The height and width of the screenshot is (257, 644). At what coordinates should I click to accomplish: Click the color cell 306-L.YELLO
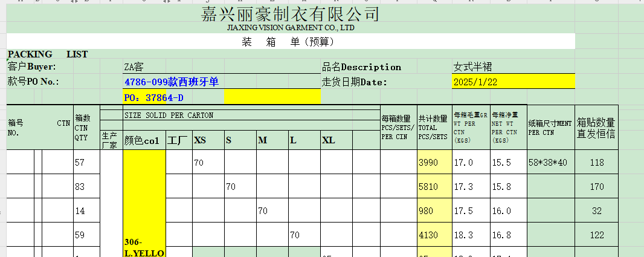point(144,247)
